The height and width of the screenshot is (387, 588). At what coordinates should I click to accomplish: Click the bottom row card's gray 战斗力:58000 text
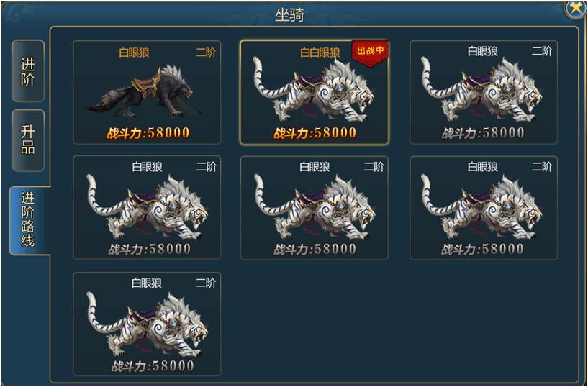coord(153,365)
